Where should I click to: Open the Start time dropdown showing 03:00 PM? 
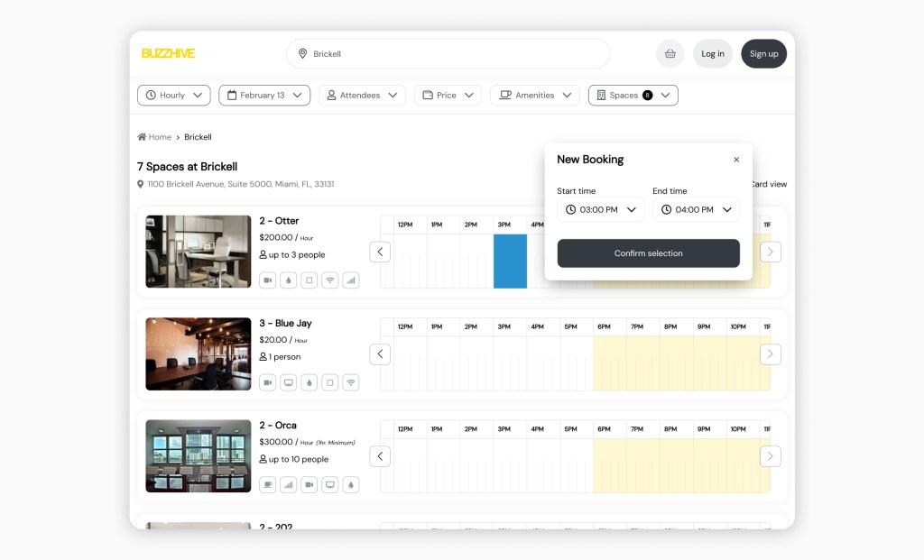(x=600, y=209)
